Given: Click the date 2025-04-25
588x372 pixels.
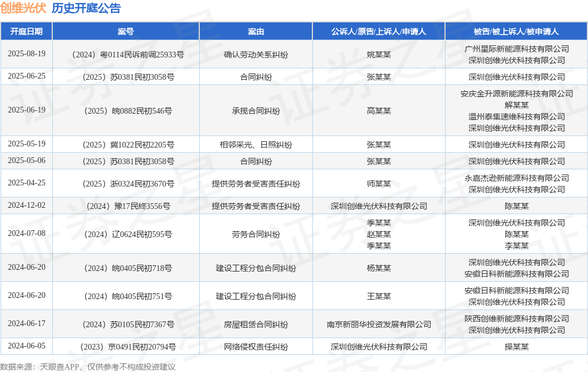Looking at the screenshot, I should click(26, 183).
